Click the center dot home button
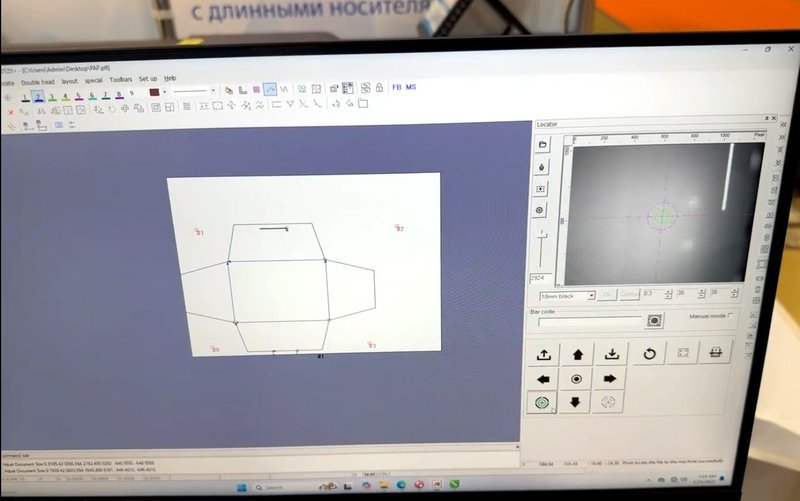The height and width of the screenshot is (501, 800). point(576,379)
